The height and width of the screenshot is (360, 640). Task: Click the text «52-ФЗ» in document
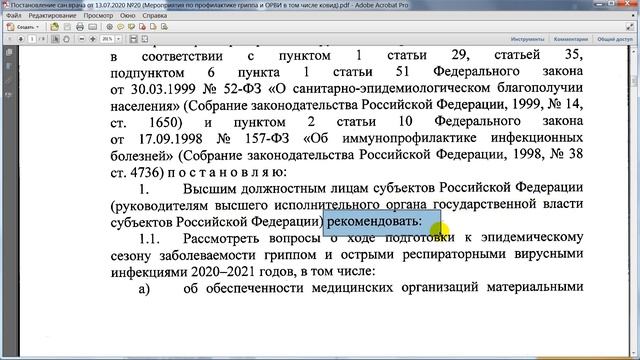242,89
